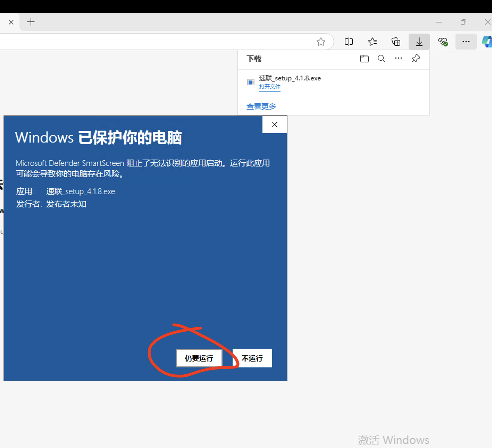Search downloads in the 下载 panel

(381, 58)
